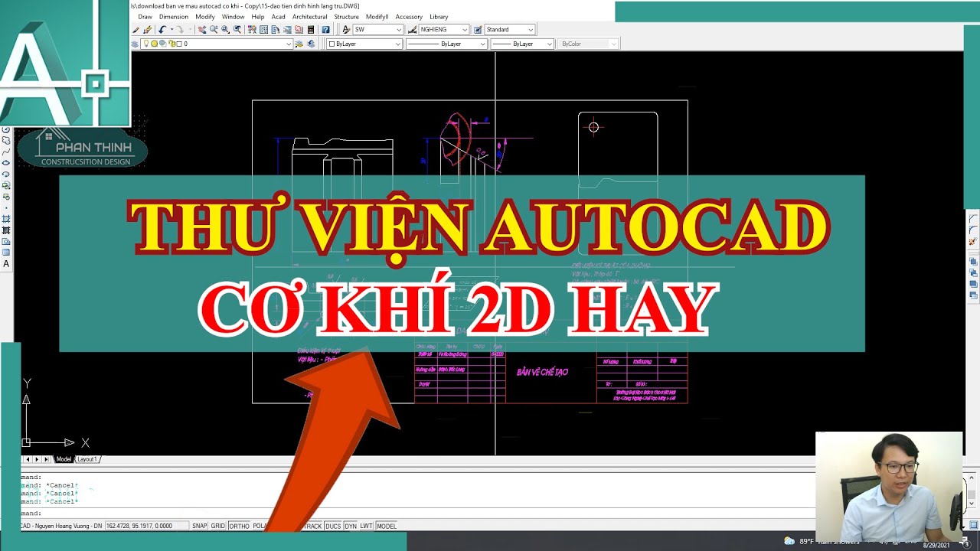Toggle MODEL space button in status bar
This screenshot has height=551, width=980.
[x=387, y=526]
